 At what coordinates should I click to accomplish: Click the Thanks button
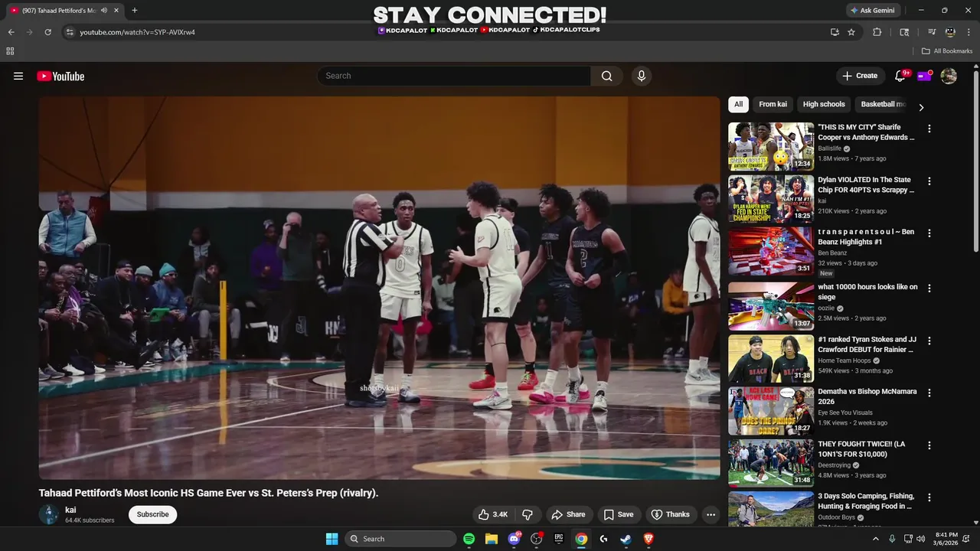click(670, 514)
